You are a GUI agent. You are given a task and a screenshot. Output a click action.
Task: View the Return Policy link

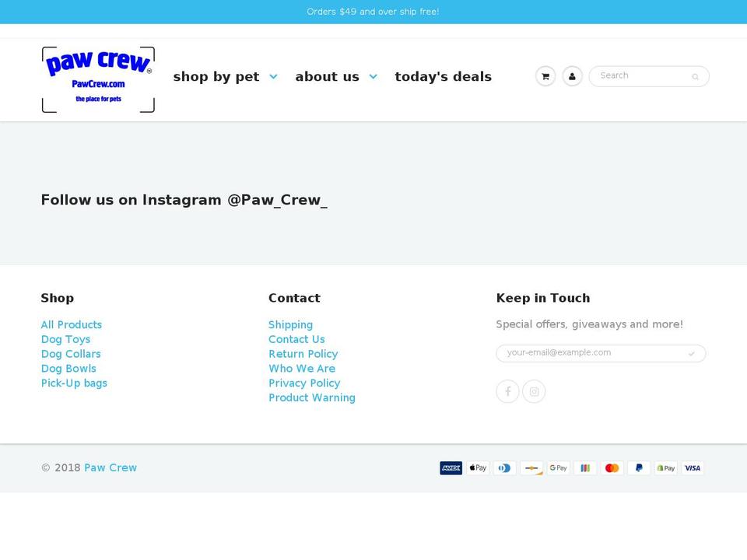303,355
